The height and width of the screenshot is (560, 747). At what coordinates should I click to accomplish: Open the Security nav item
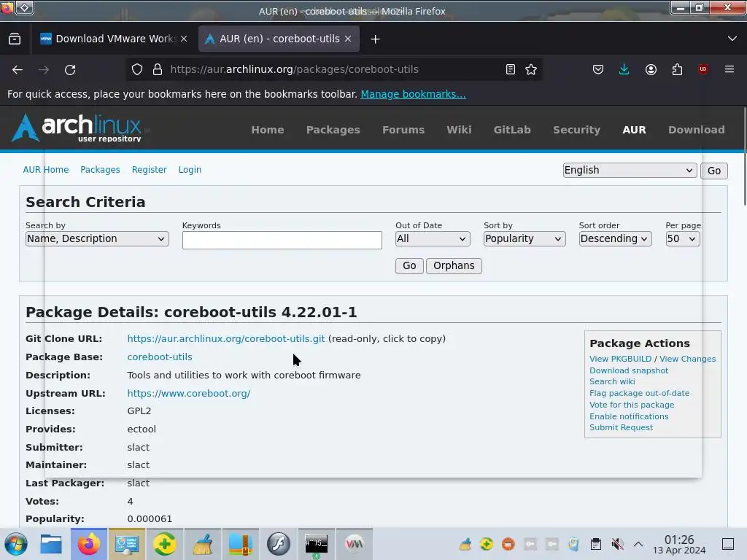(576, 130)
